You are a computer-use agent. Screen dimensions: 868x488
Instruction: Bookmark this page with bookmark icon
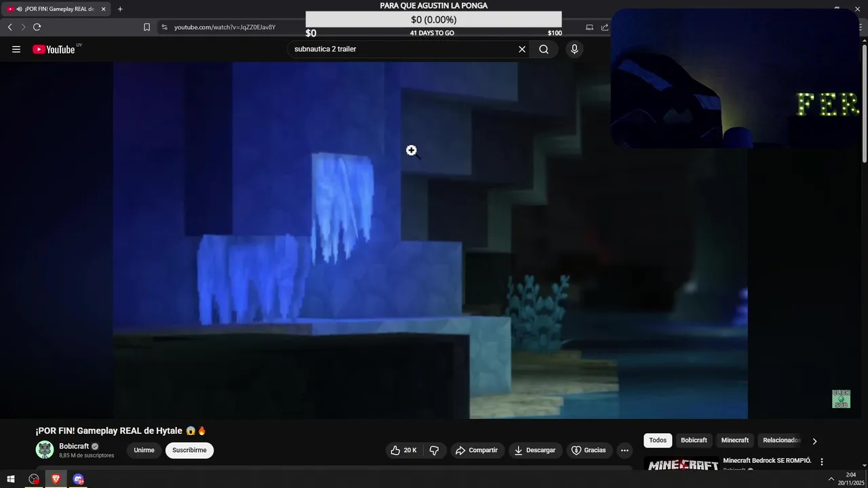[x=146, y=27]
